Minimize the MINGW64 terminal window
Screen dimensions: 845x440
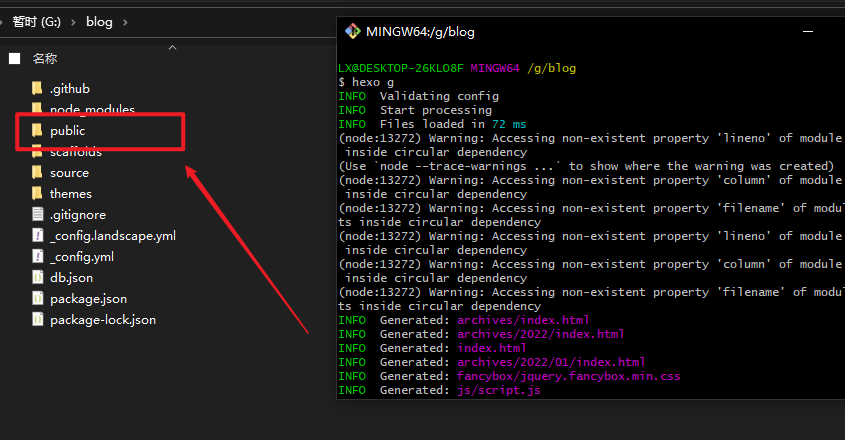[808, 32]
